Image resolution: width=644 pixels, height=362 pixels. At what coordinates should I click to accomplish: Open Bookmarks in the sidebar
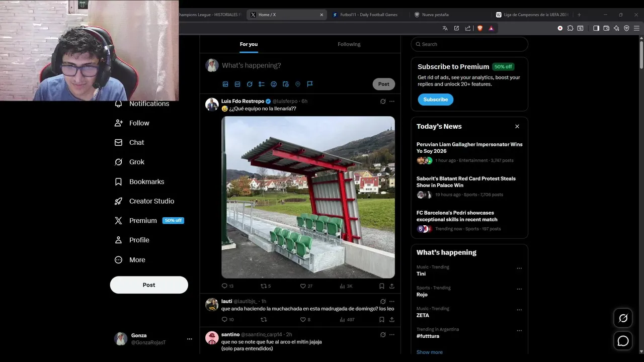coord(139,182)
